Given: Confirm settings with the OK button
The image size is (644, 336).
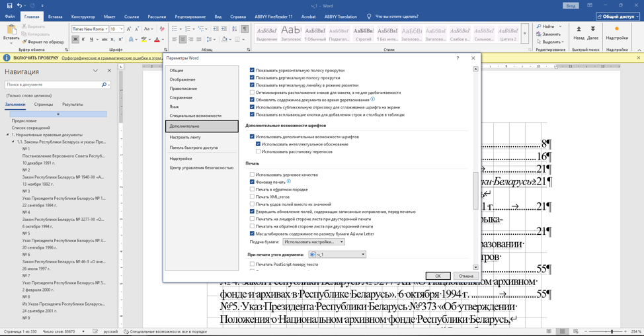Looking at the screenshot, I should (438, 276).
